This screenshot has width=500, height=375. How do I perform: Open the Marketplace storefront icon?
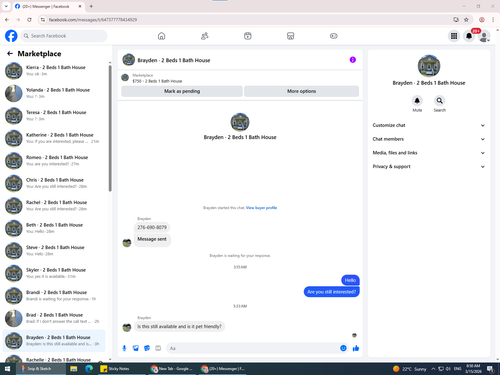point(290,36)
